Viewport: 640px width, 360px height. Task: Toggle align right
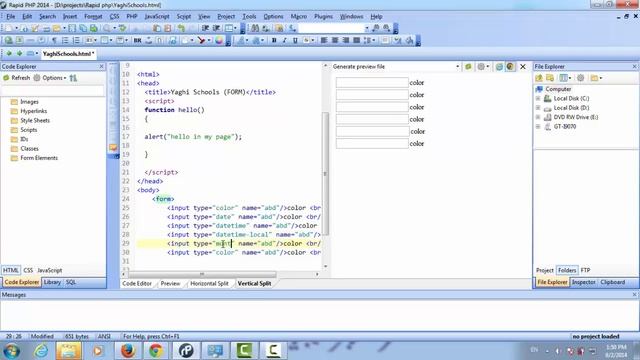click(346, 40)
